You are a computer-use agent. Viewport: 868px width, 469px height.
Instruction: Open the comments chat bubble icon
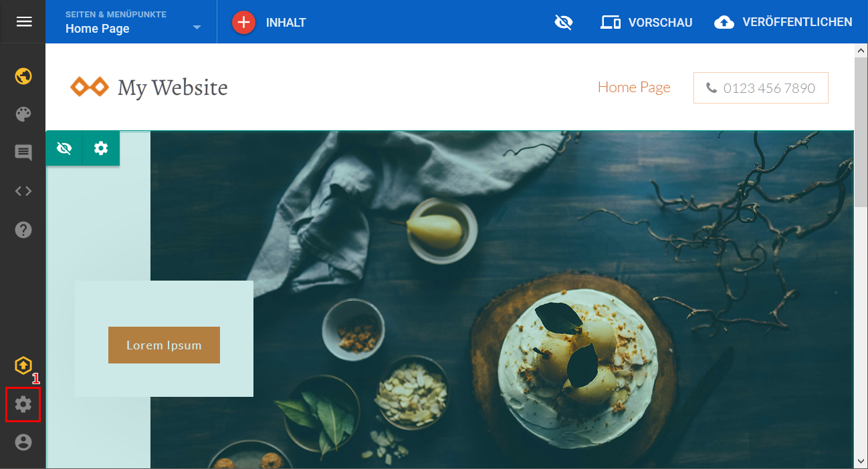tap(23, 153)
